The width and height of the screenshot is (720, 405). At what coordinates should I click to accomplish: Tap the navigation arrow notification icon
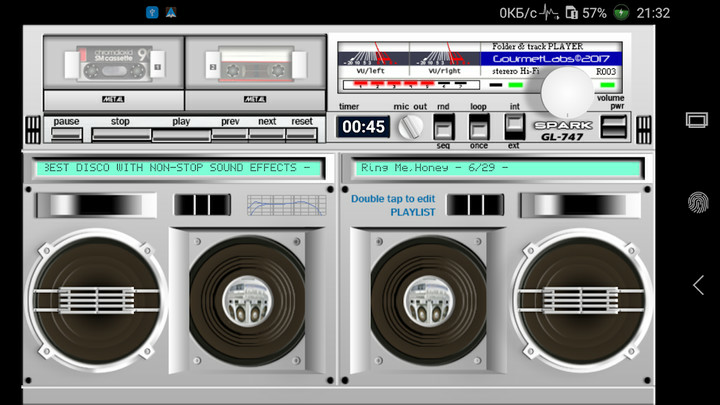(x=171, y=12)
